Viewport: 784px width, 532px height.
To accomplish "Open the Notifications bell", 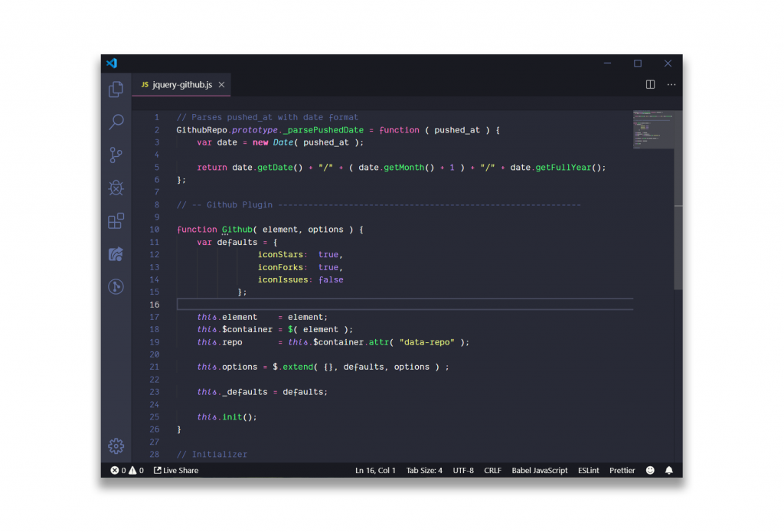I will [668, 470].
